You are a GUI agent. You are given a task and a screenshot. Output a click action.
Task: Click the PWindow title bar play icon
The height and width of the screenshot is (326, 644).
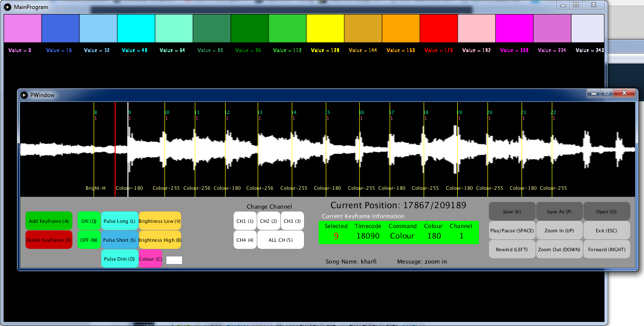[24, 95]
